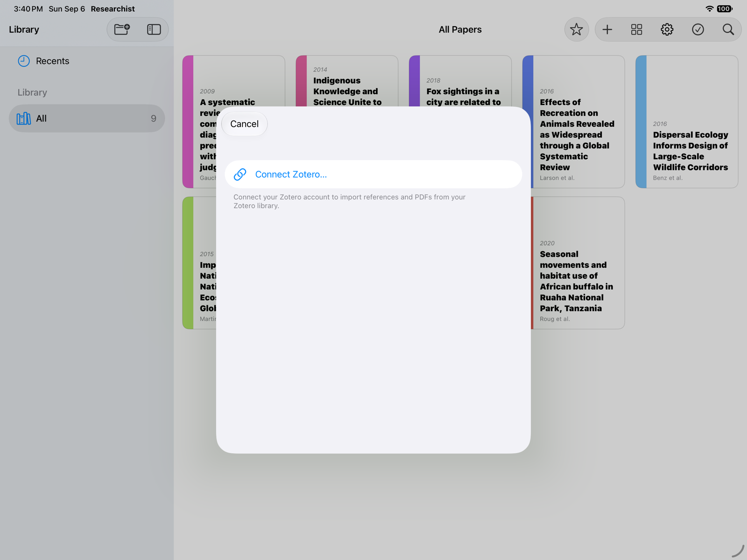Screen dimensions: 747x560
Task: Open the search magnifier icon
Action: pos(728,30)
